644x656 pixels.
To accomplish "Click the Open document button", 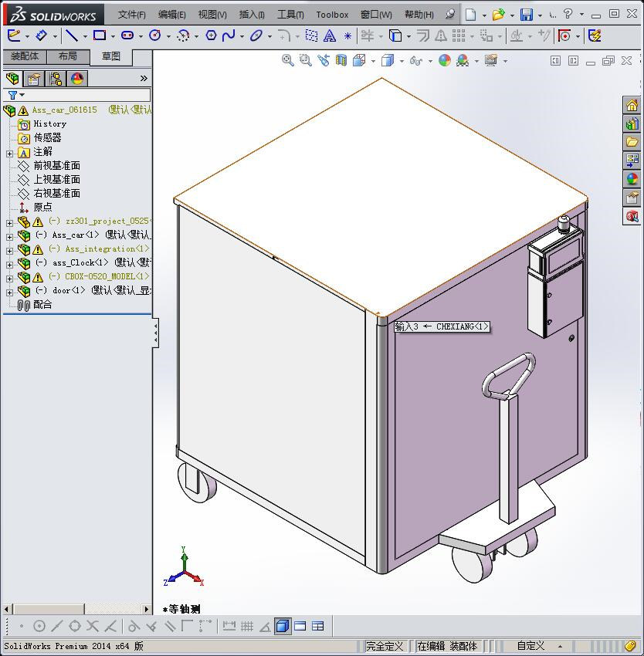I will tap(498, 15).
